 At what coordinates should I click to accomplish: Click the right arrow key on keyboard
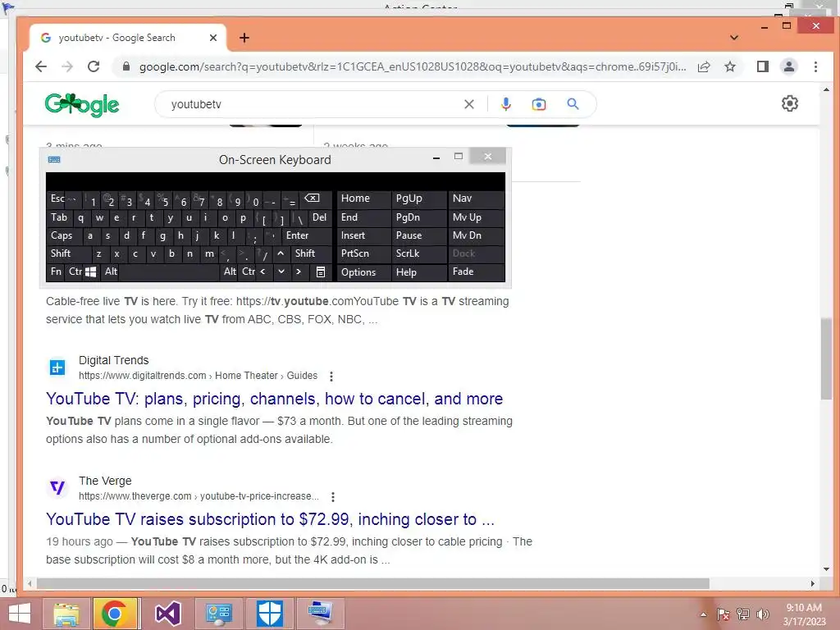(299, 272)
